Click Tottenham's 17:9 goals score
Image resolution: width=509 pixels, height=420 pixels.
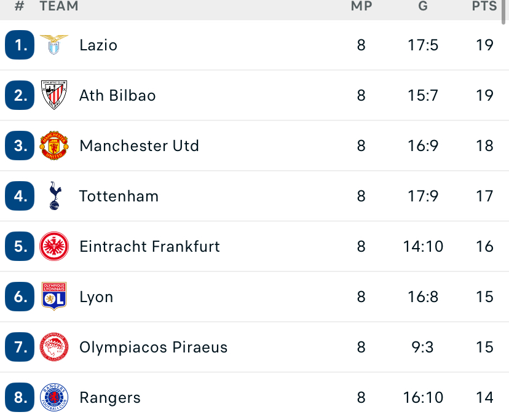click(423, 196)
